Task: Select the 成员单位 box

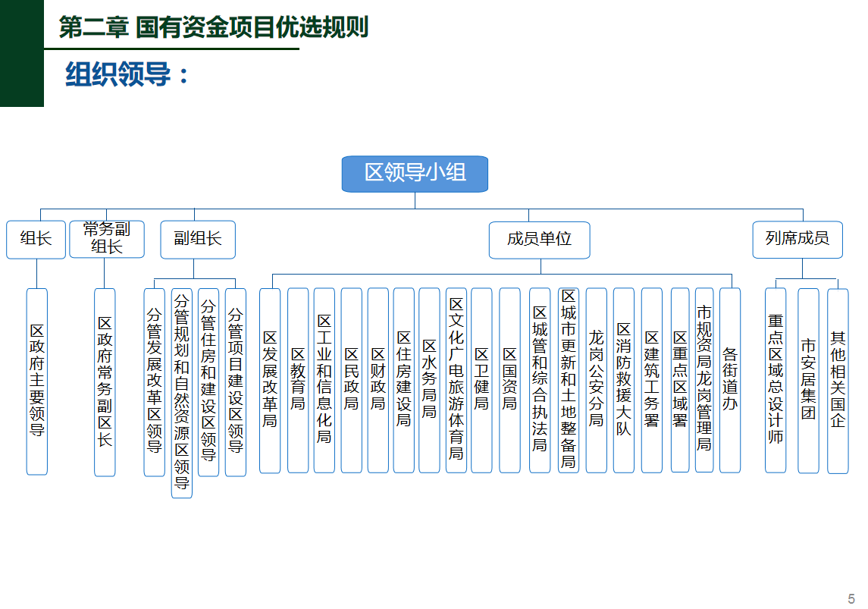Action: tap(539, 240)
